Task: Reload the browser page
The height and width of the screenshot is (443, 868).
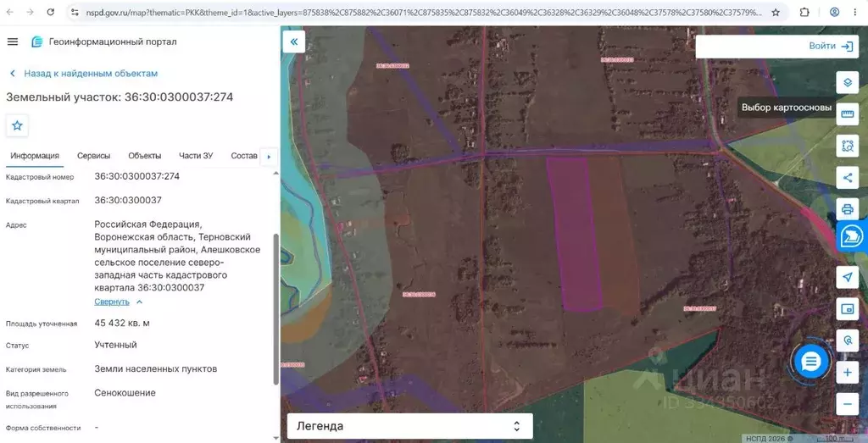Action: point(50,12)
